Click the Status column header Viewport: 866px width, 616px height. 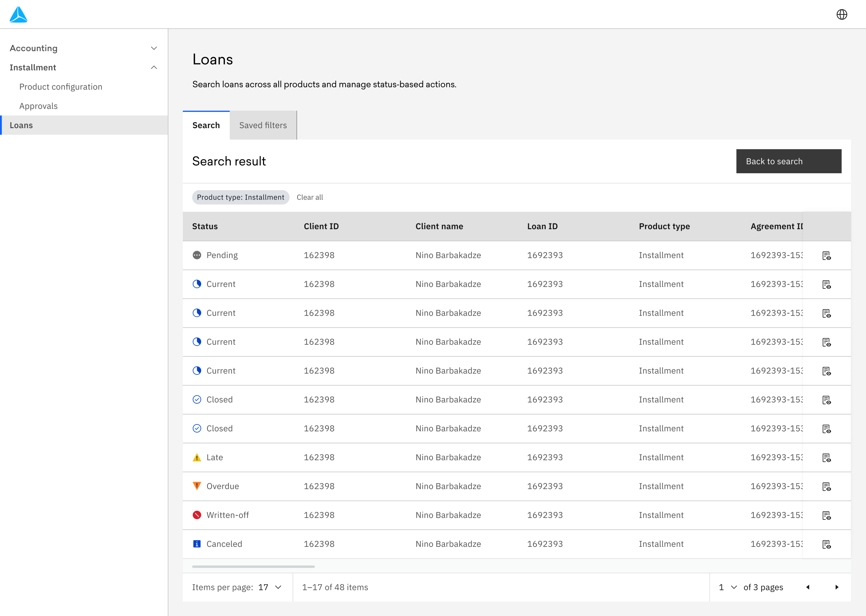(205, 226)
